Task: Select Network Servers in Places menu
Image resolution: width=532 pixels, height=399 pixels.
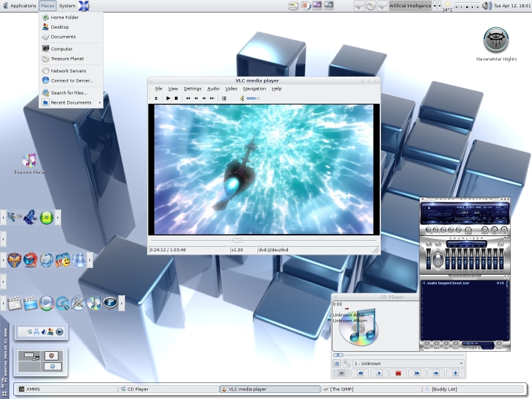Action: [71, 71]
